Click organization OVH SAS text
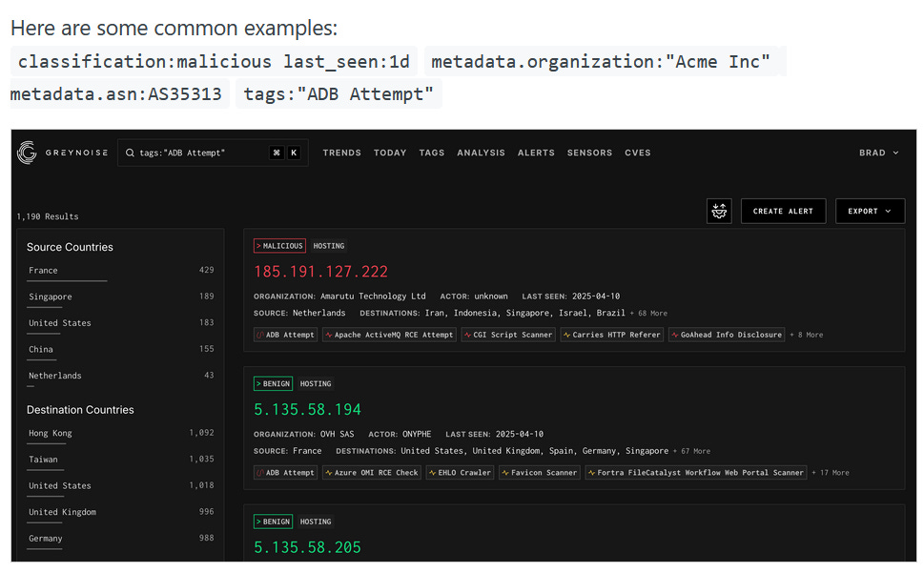The height and width of the screenshot is (573, 924). 337,434
